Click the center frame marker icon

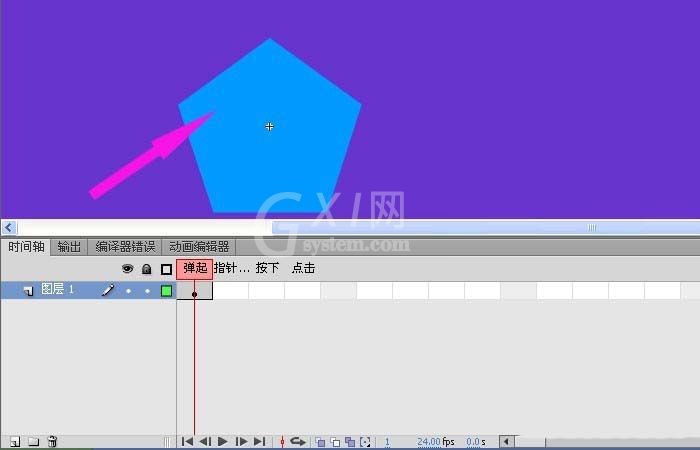[x=282, y=442]
